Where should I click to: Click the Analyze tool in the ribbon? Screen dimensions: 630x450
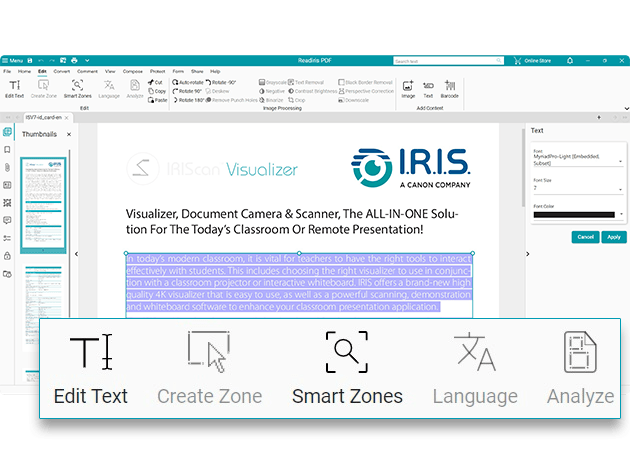pos(135,89)
